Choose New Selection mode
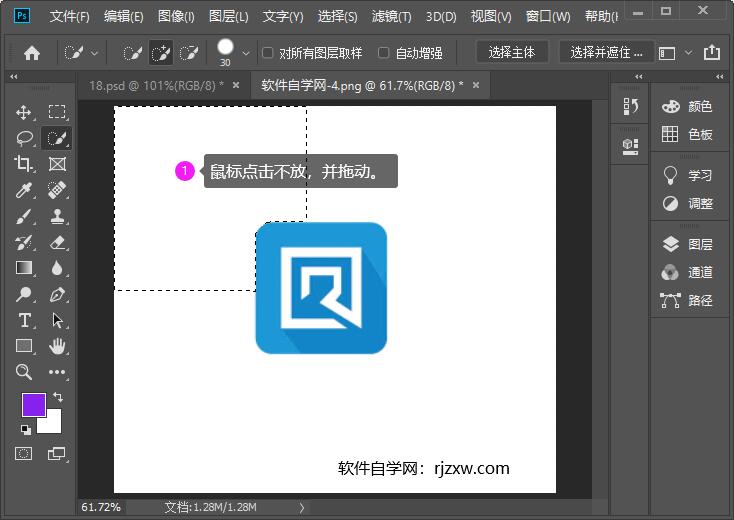Screen dimensions: 734x520 tap(132, 53)
